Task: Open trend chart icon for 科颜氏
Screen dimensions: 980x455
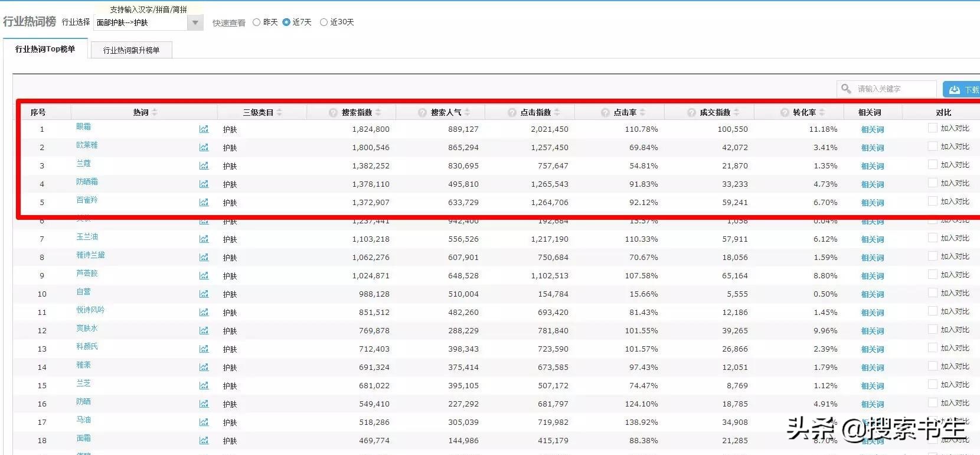Action: click(x=204, y=349)
